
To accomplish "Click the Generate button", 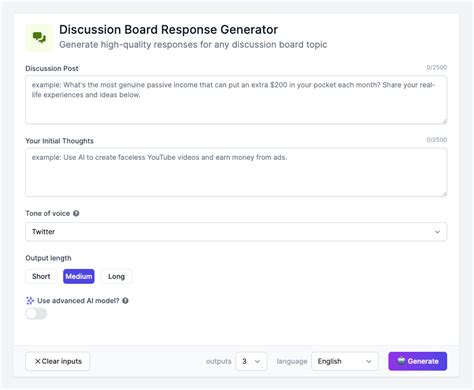I will (x=418, y=361).
